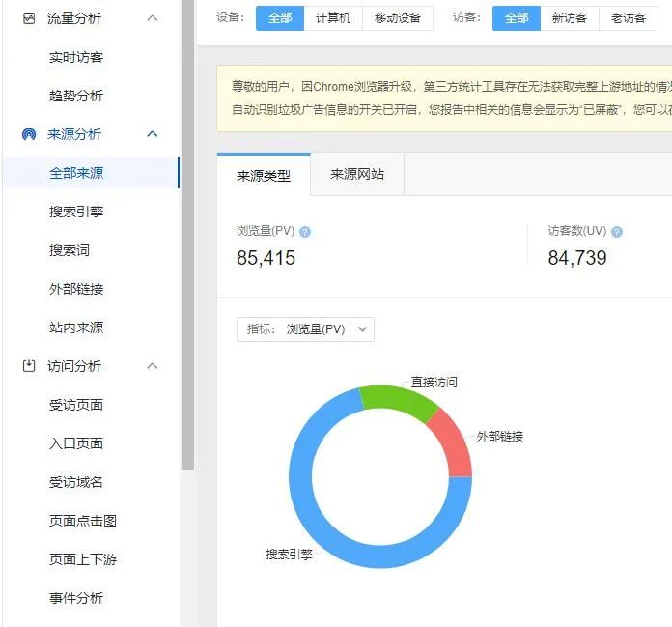This screenshot has width=672, height=627.
Task: Open help icon next to 访客数(UV)
Action: point(617,232)
